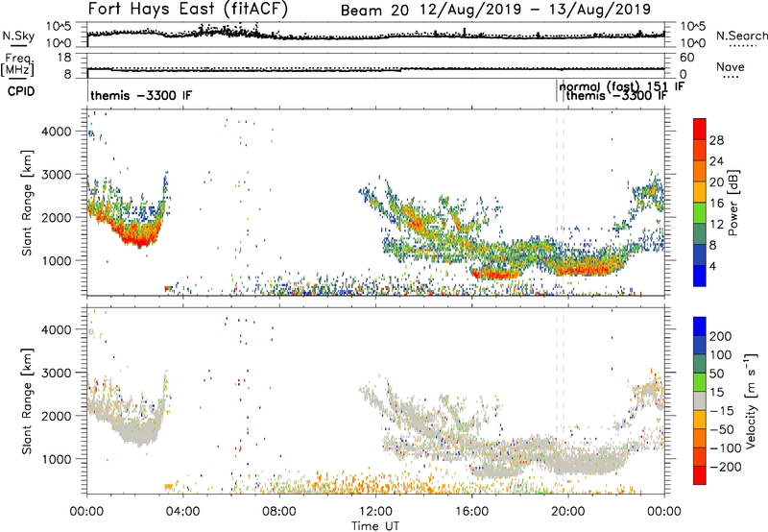Click the red segment of the Power color bar
Screen dimensions: 768x532
(700, 130)
